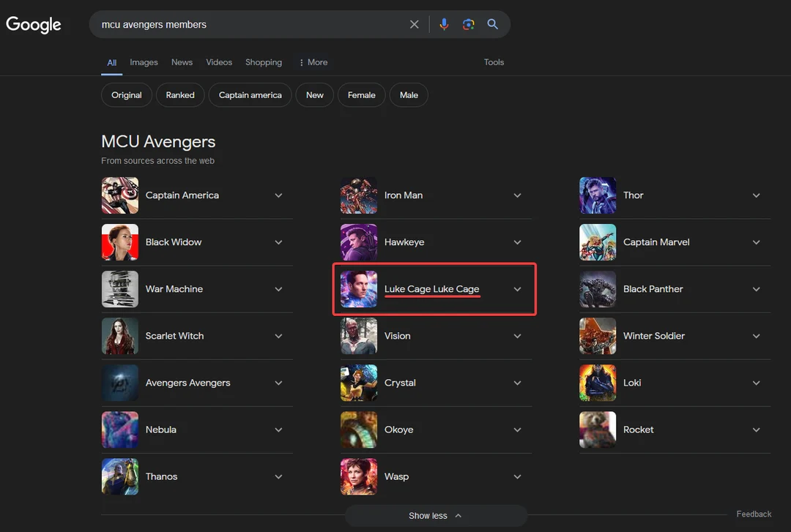Start voice search with microphone icon
Viewport: 791px width, 532px height.
pyautogui.click(x=444, y=24)
